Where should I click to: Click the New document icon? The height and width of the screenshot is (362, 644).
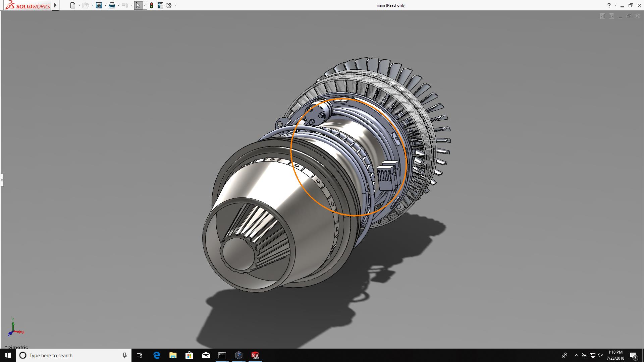(73, 5)
